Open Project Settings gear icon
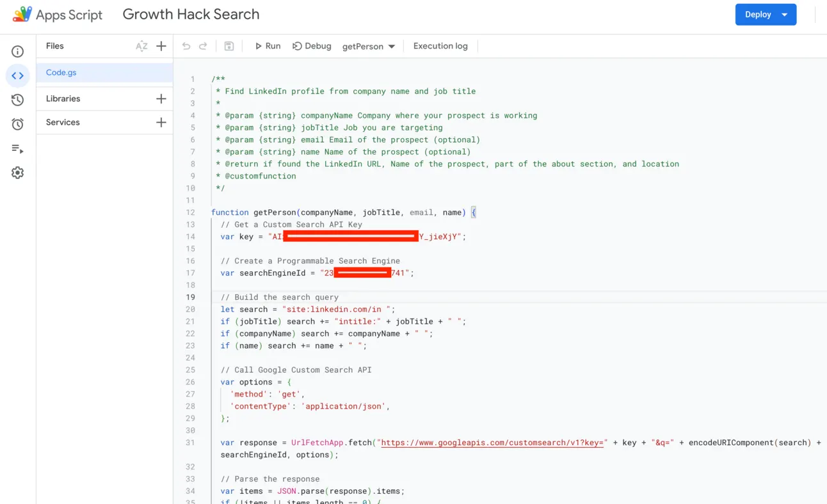827x504 pixels. pos(18,173)
